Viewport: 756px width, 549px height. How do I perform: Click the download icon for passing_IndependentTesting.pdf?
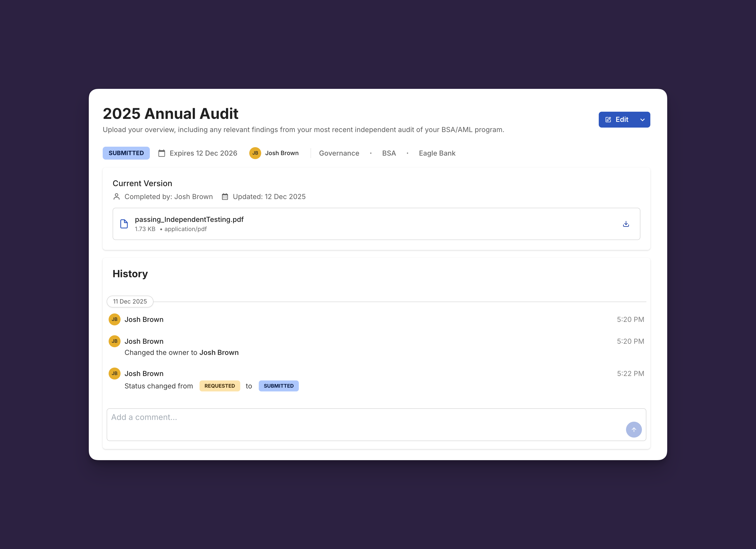(x=626, y=224)
